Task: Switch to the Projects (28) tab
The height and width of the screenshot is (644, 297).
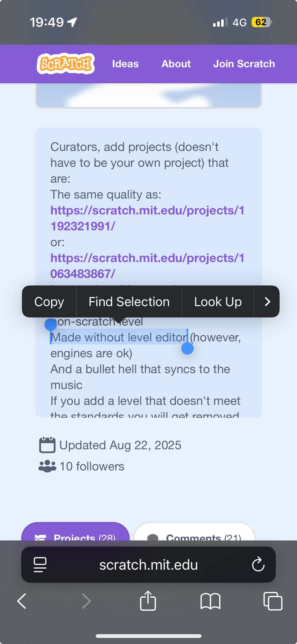Action: click(76, 534)
